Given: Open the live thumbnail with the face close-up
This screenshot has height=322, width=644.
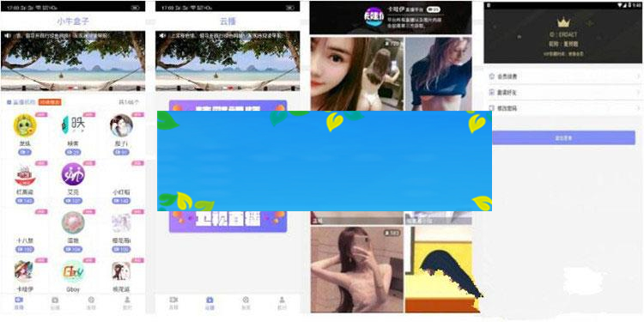Looking at the screenshot, I should click(356, 74).
